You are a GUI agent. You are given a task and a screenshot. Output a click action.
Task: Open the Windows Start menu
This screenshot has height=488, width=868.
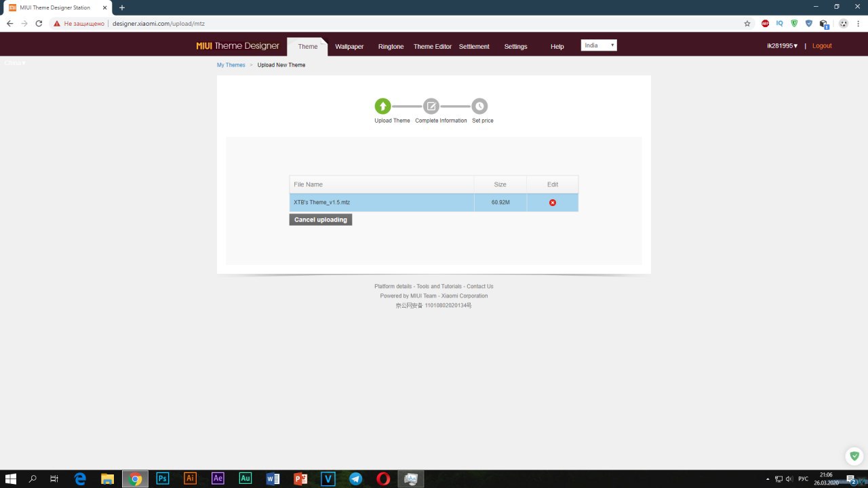pyautogui.click(x=11, y=479)
